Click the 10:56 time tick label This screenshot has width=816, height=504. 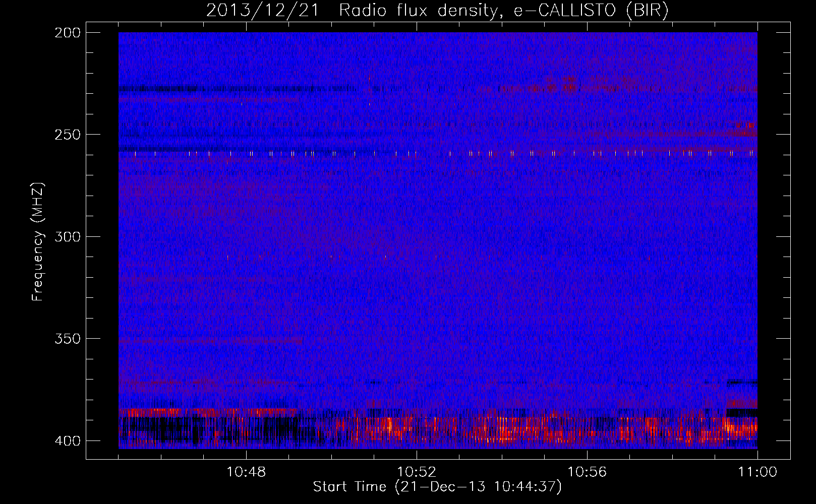[587, 472]
